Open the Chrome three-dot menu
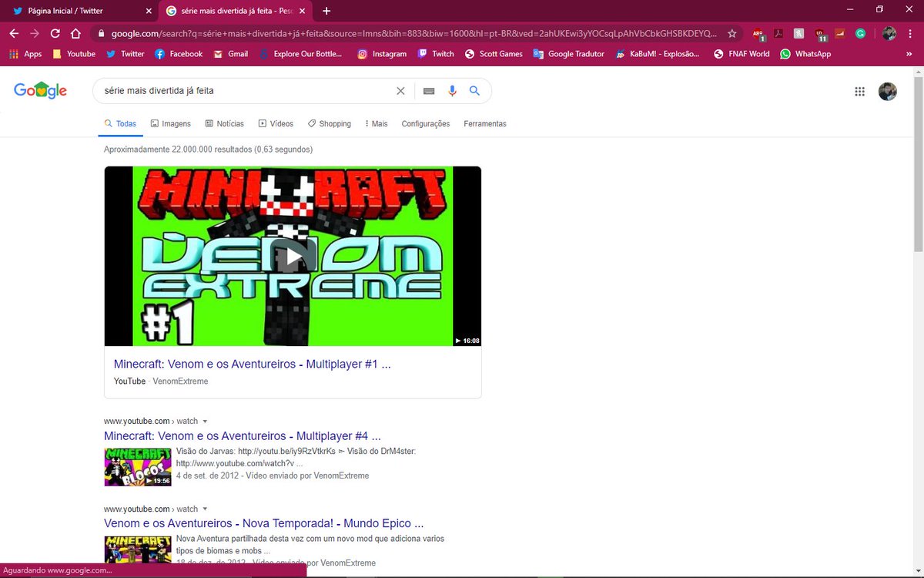The image size is (924, 578). (910, 33)
